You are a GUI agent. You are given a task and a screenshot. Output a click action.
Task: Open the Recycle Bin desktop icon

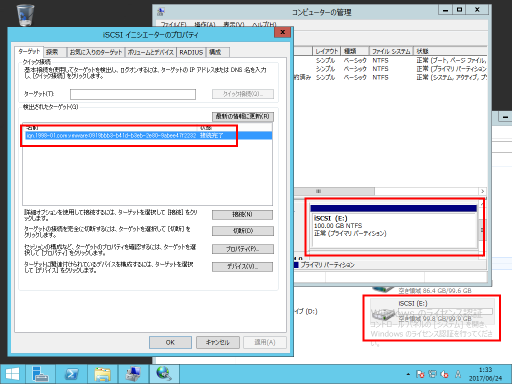click(x=25, y=15)
